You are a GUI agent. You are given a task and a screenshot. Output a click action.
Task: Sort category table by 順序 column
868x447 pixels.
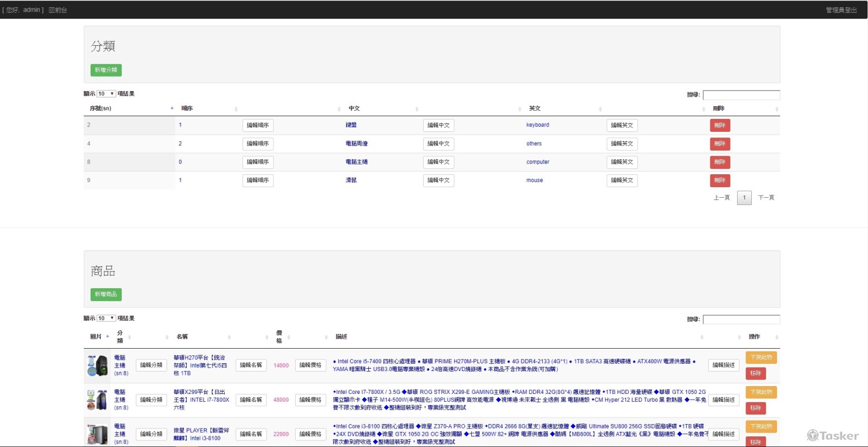tap(187, 108)
